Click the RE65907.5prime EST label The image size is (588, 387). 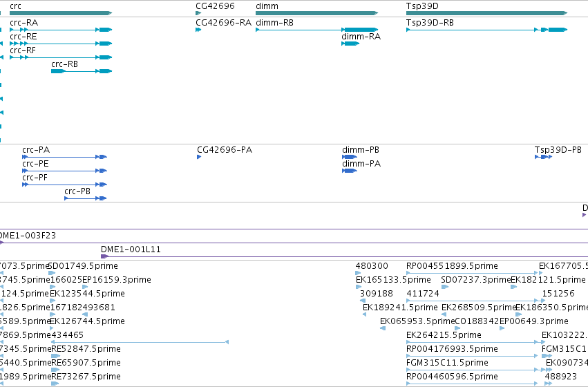(x=86, y=363)
